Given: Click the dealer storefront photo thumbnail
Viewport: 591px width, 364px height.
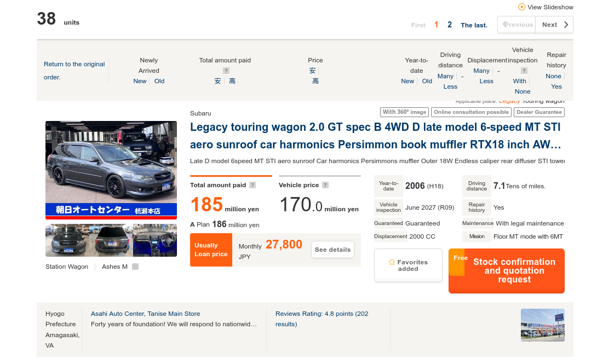Looking at the screenshot, I should click(543, 325).
